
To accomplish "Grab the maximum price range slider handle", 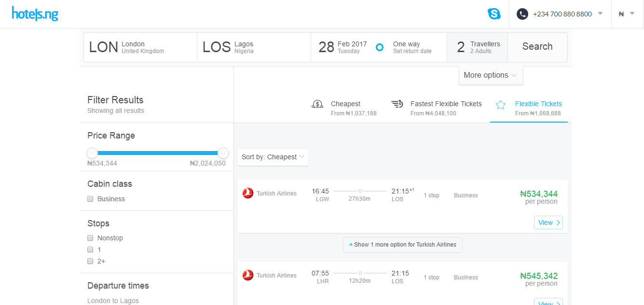I will coord(223,153).
